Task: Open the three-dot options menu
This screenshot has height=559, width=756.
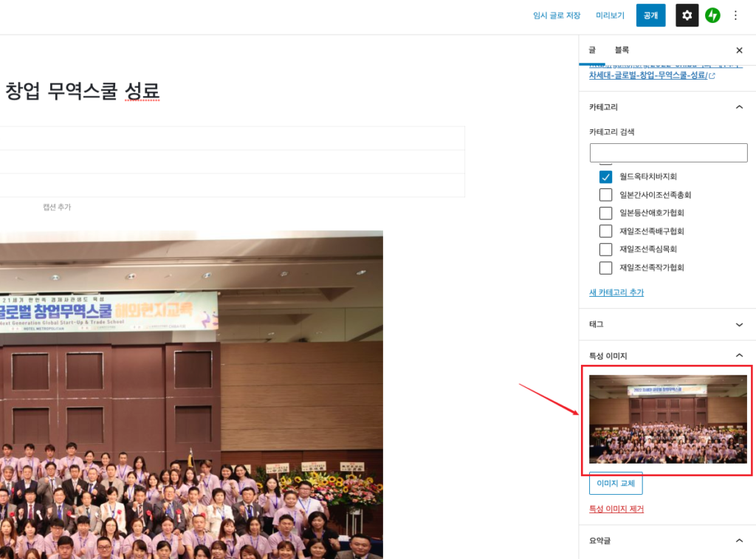Action: [735, 16]
